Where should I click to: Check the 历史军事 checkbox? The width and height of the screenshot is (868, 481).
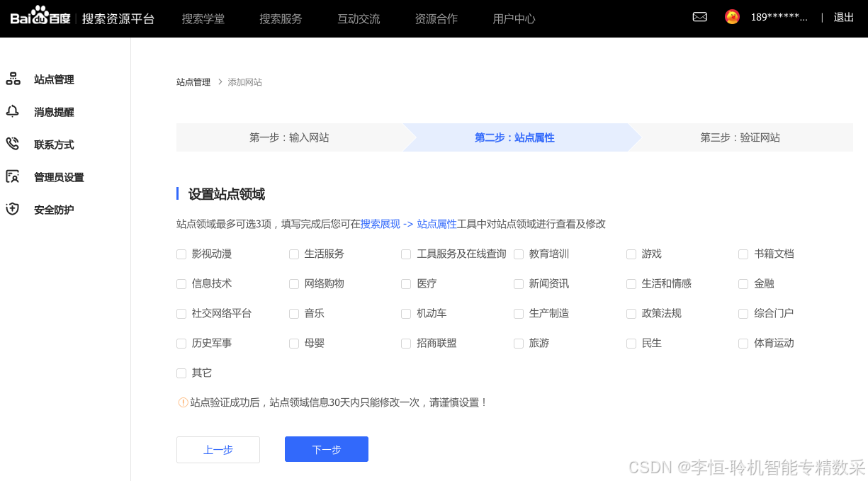181,344
